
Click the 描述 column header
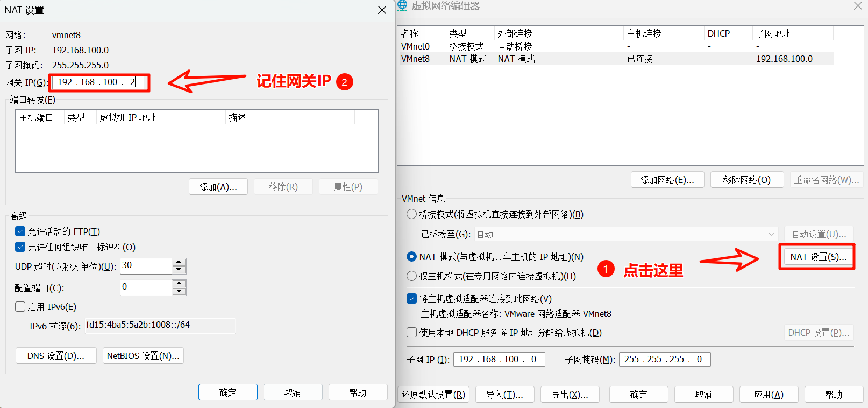pos(290,117)
